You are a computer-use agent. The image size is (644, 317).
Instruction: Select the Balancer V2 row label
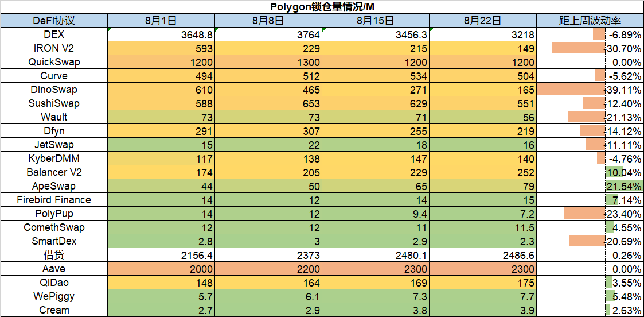[x=54, y=172]
